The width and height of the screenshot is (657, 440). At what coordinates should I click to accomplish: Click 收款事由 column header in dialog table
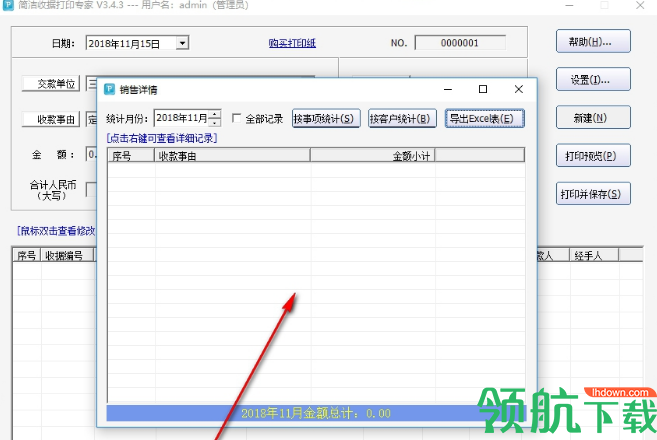(233, 156)
